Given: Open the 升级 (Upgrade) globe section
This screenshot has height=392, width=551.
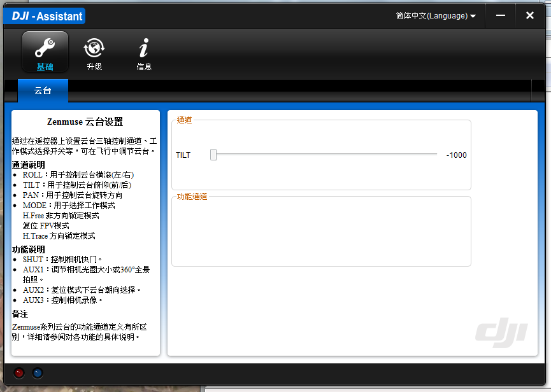Looking at the screenshot, I should click(94, 53).
